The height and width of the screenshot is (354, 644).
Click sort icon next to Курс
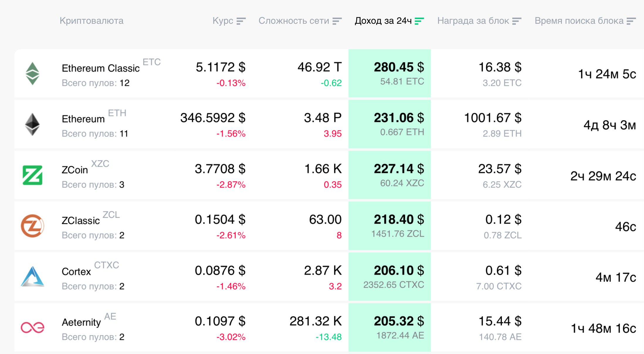241,21
